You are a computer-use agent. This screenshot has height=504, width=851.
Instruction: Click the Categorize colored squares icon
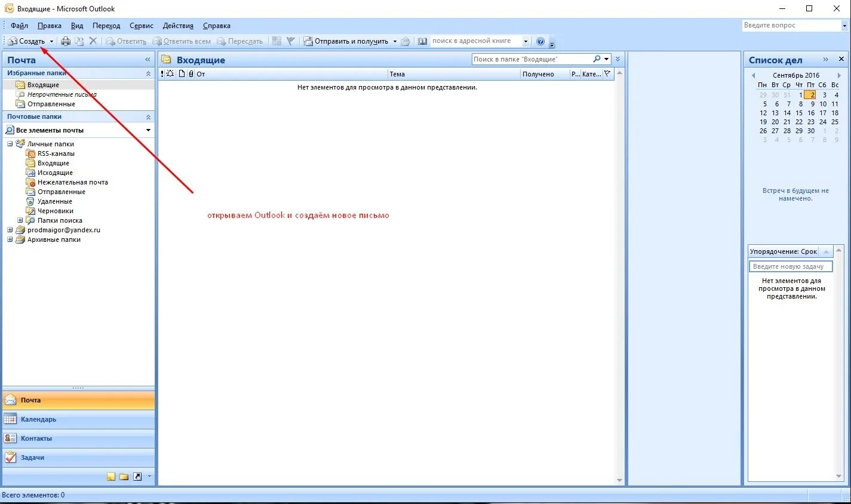(x=277, y=41)
